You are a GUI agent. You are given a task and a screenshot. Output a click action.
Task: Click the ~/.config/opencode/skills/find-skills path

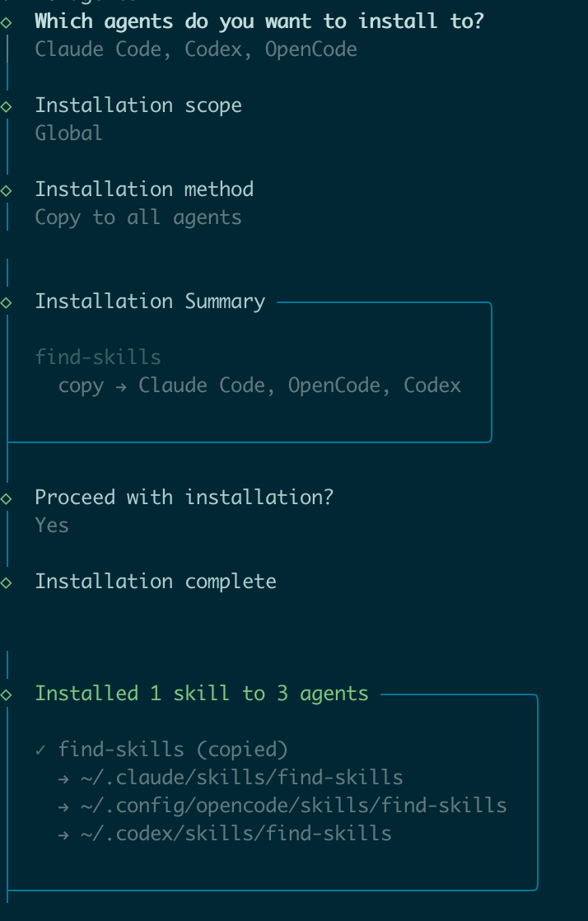tap(293, 806)
